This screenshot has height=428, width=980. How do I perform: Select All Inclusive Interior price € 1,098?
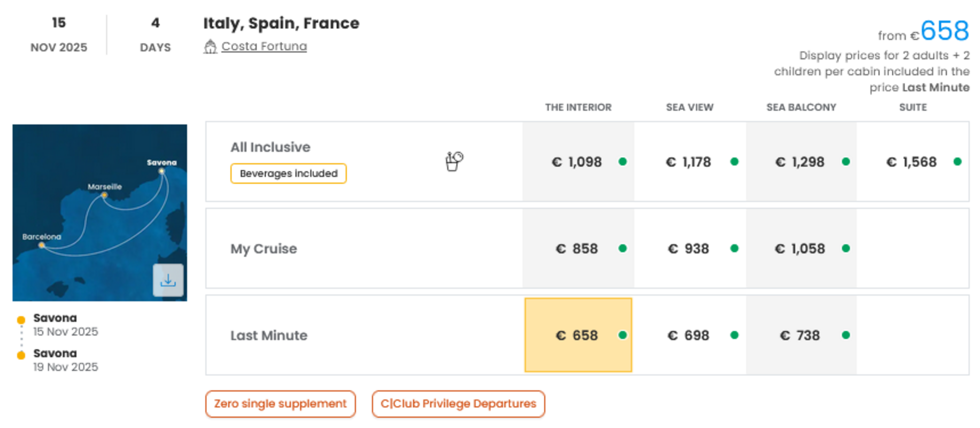pyautogui.click(x=578, y=162)
